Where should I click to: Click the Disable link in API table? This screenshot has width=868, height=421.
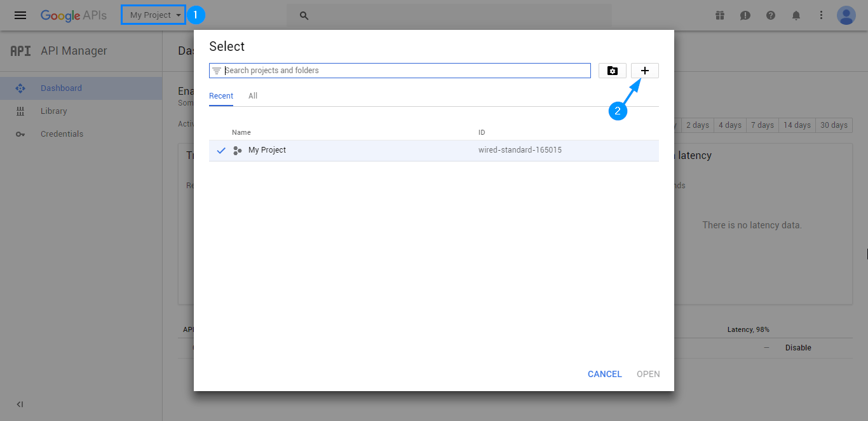pos(798,348)
